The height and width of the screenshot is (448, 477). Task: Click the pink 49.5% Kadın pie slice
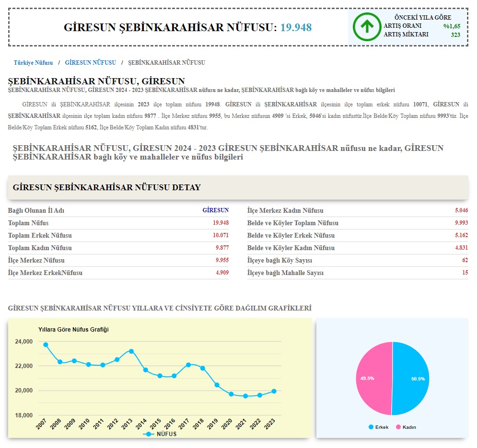coord(374,379)
